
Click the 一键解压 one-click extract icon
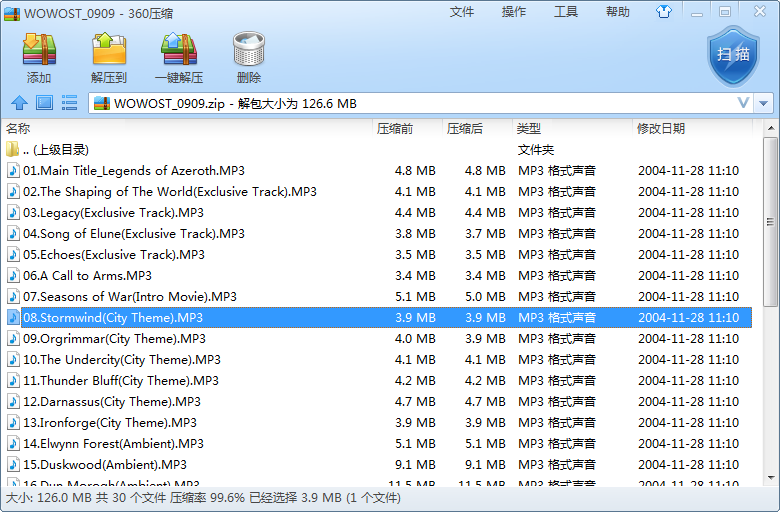click(x=179, y=49)
